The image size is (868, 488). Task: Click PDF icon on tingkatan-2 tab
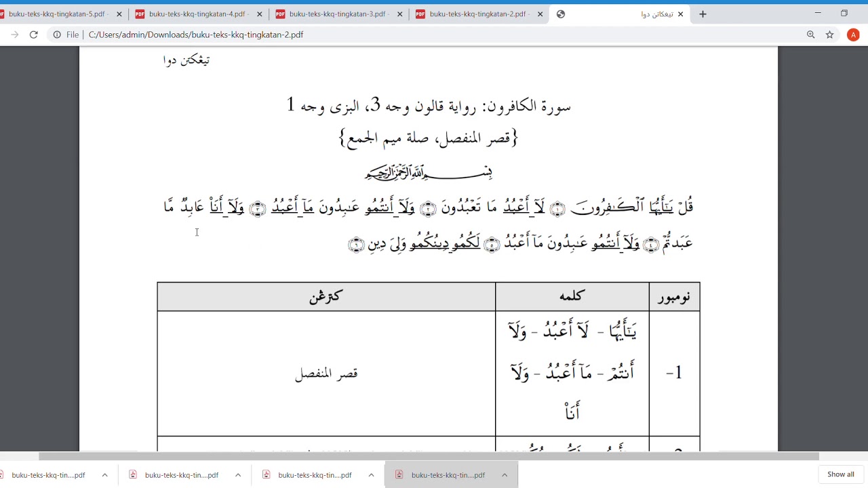coord(420,14)
